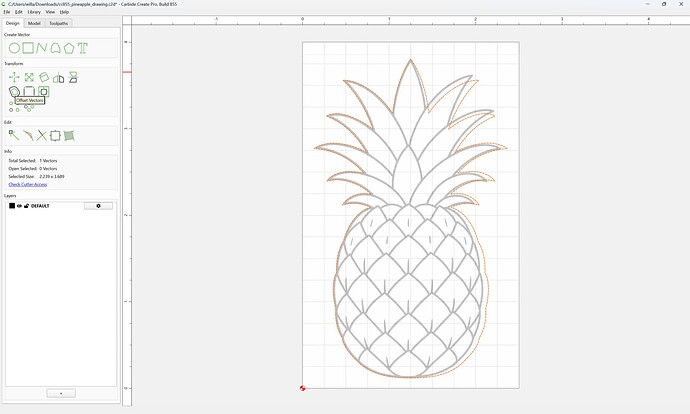Image resolution: width=690 pixels, height=414 pixels.
Task: Click the add layer plus button
Action: tap(61, 393)
